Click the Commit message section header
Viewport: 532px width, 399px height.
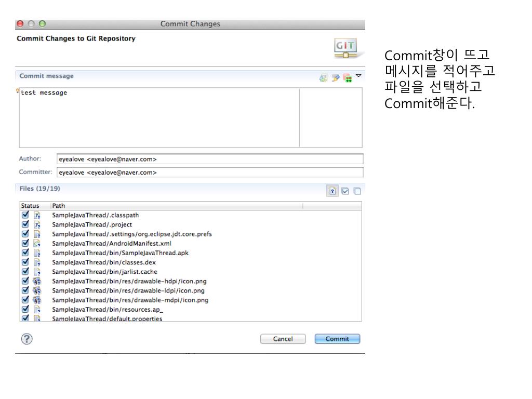(46, 76)
